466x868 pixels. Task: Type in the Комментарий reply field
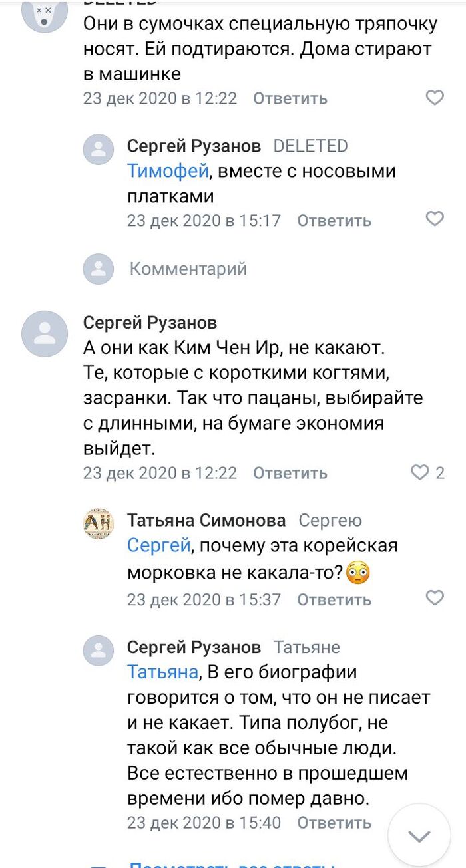click(188, 269)
